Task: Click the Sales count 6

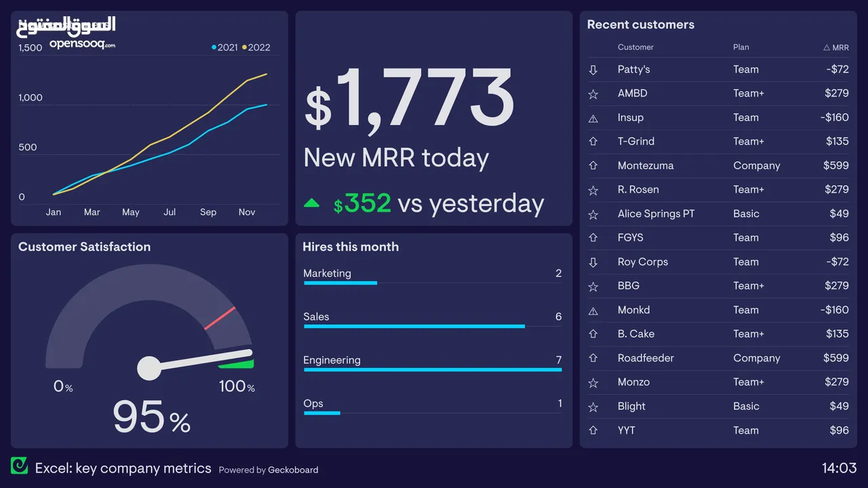Action: tap(559, 317)
